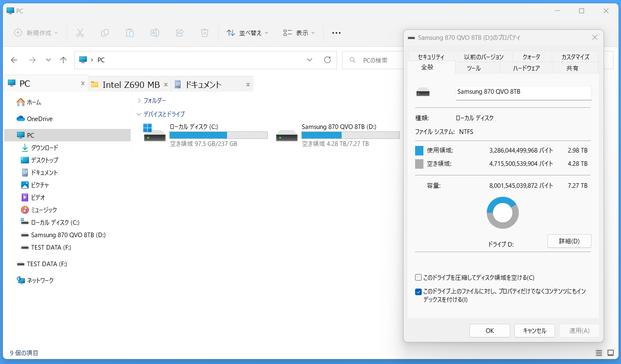Screen dimensions: 621x364
Task: Go up one level with up arrow
Action: [63, 60]
